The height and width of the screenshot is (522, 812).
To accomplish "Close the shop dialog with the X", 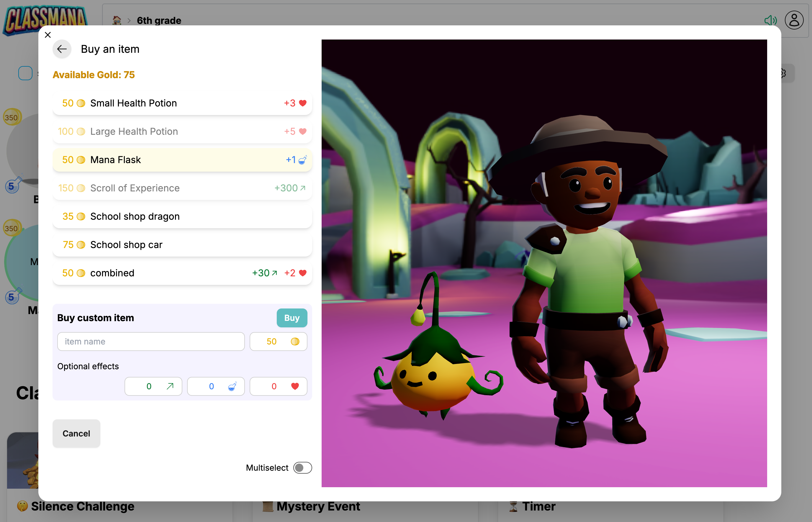I will [x=48, y=35].
